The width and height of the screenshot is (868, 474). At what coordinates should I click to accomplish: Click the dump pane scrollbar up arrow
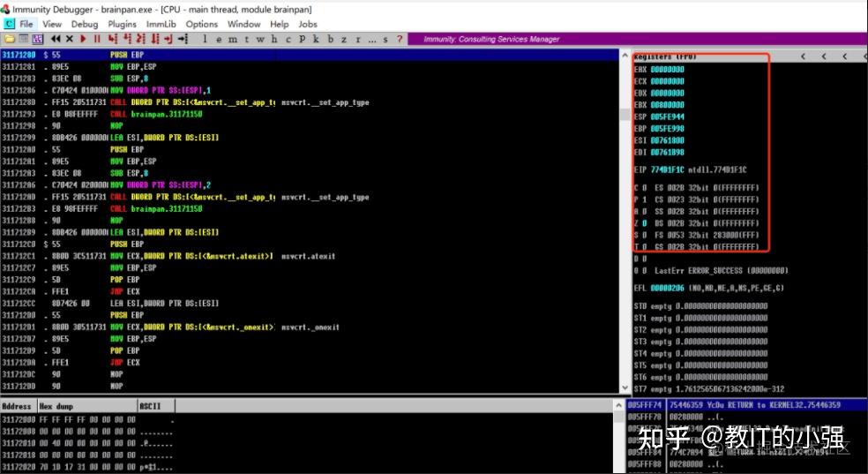pyautogui.click(x=619, y=405)
